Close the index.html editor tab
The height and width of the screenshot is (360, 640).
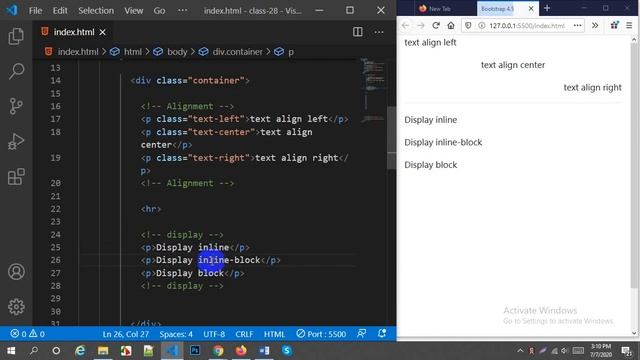coord(102,32)
